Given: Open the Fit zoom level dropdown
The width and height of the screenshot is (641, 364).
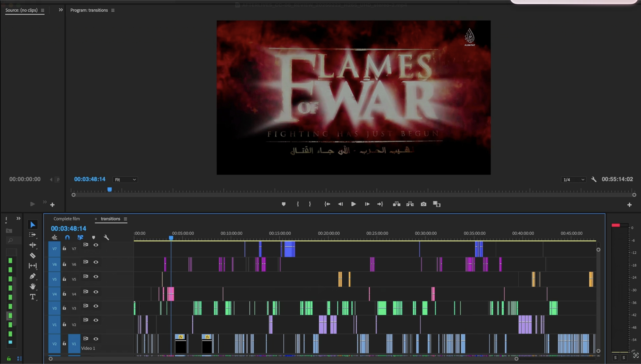Looking at the screenshot, I should click(125, 180).
